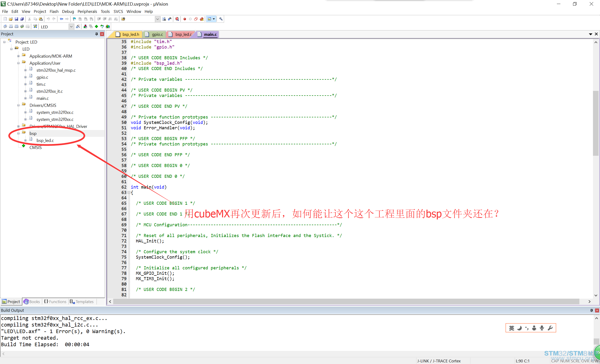Open configuration wrench icon
The width and height of the screenshot is (600, 364).
click(221, 19)
